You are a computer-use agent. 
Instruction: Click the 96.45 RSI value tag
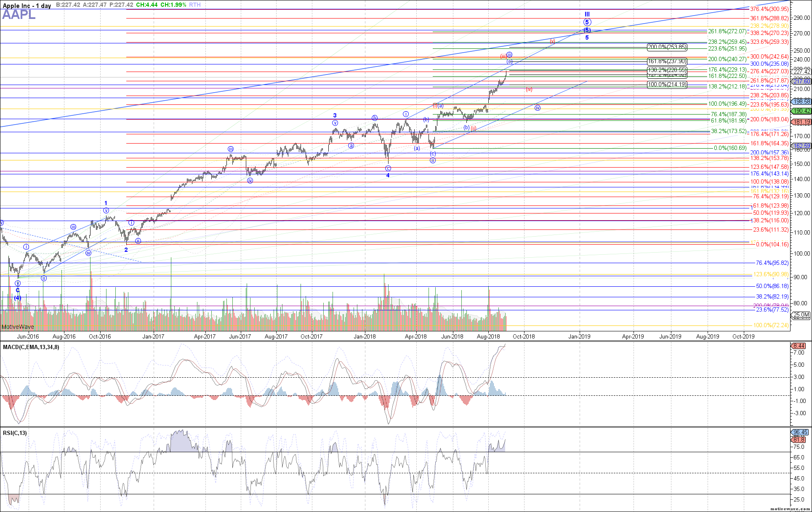coord(800,432)
